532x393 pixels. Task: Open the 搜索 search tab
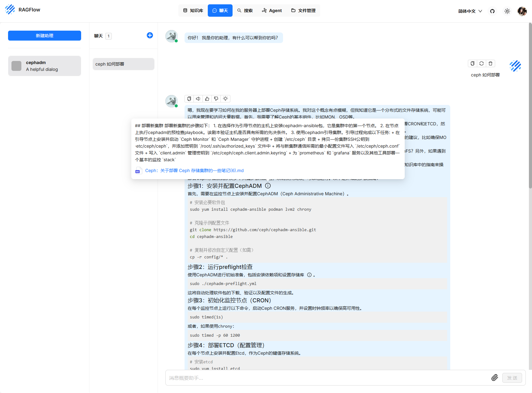[245, 11]
